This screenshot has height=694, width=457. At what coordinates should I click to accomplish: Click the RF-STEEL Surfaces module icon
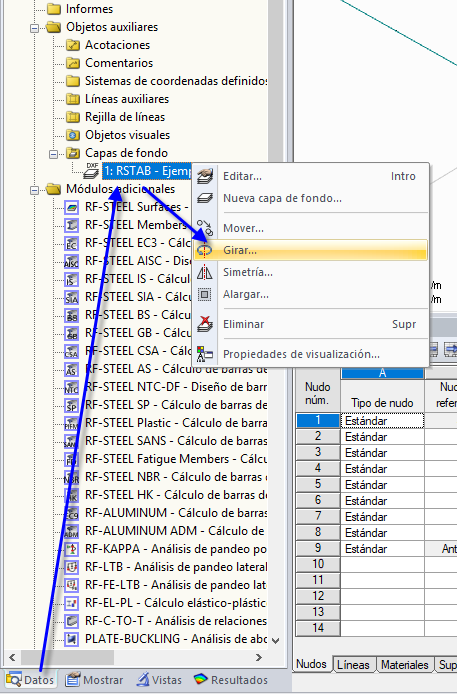point(72,207)
